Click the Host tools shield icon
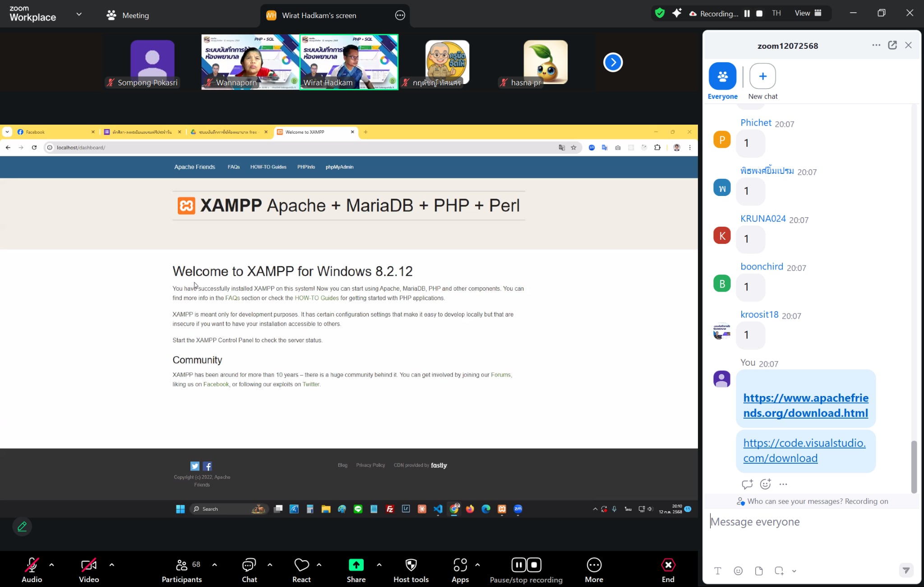This screenshot has height=587, width=924. pos(411,565)
